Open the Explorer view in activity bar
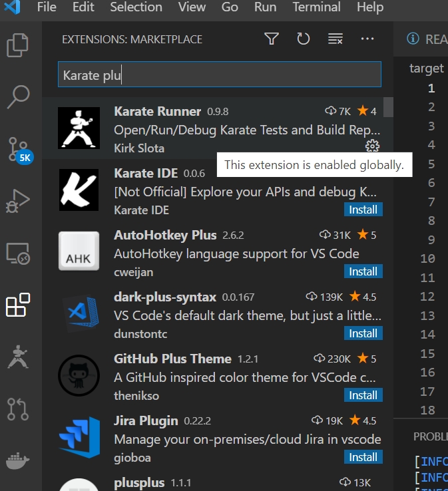Viewport: 448px width, 491px height. [18, 46]
